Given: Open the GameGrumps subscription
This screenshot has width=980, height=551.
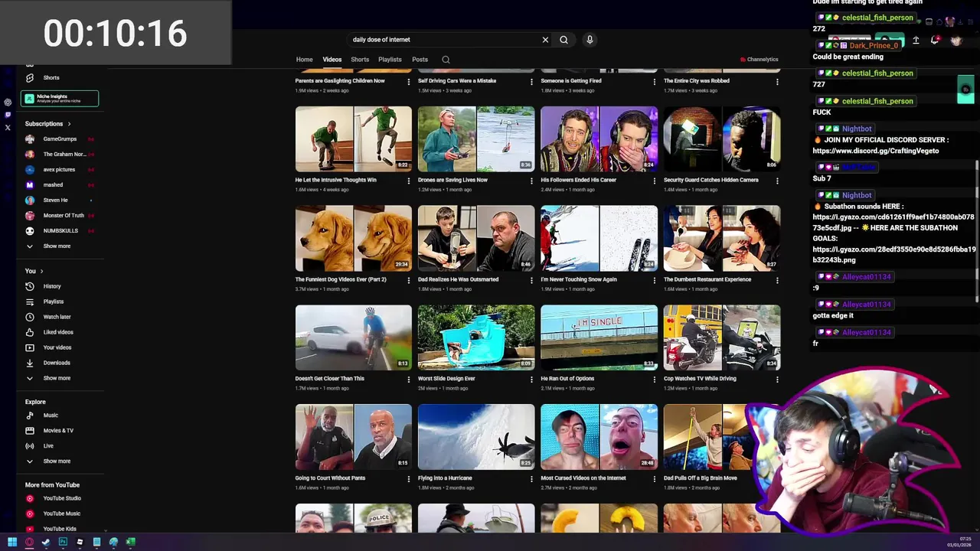Looking at the screenshot, I should click(60, 139).
